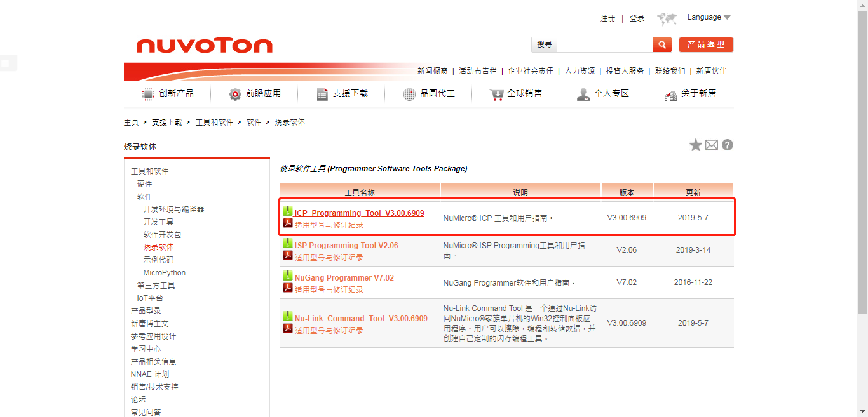Click the 产品选型 button
The image size is (868, 417).
pos(706,44)
